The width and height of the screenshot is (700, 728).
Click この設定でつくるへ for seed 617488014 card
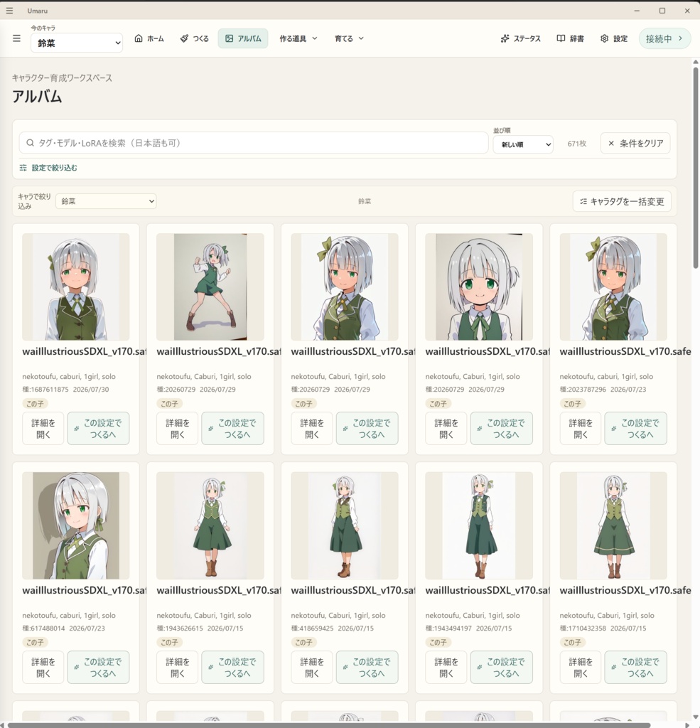[98, 667]
